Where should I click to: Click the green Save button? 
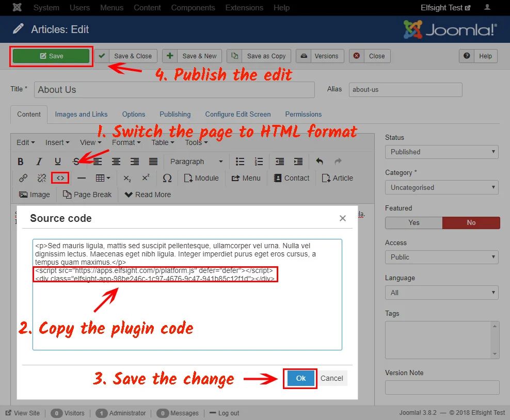tap(51, 56)
